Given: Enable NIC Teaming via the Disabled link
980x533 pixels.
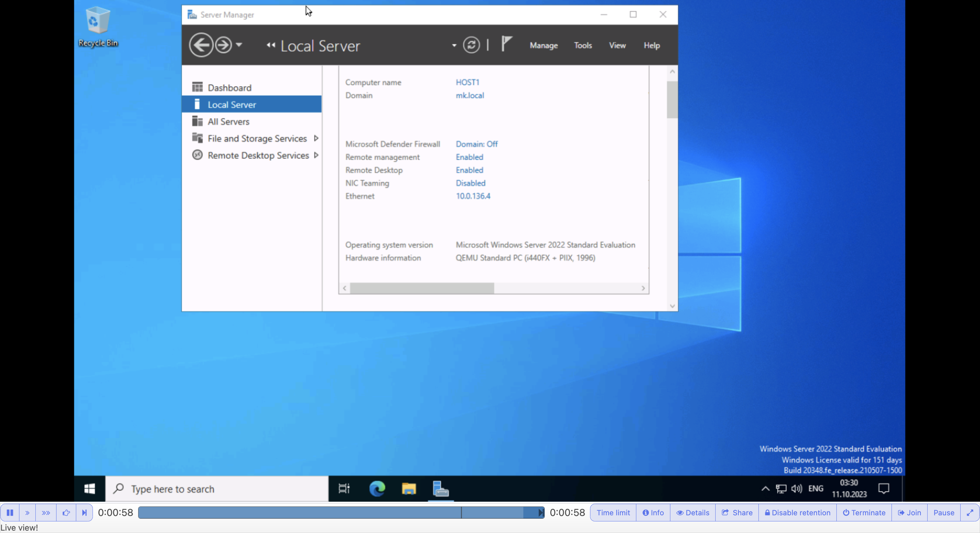Looking at the screenshot, I should [471, 183].
